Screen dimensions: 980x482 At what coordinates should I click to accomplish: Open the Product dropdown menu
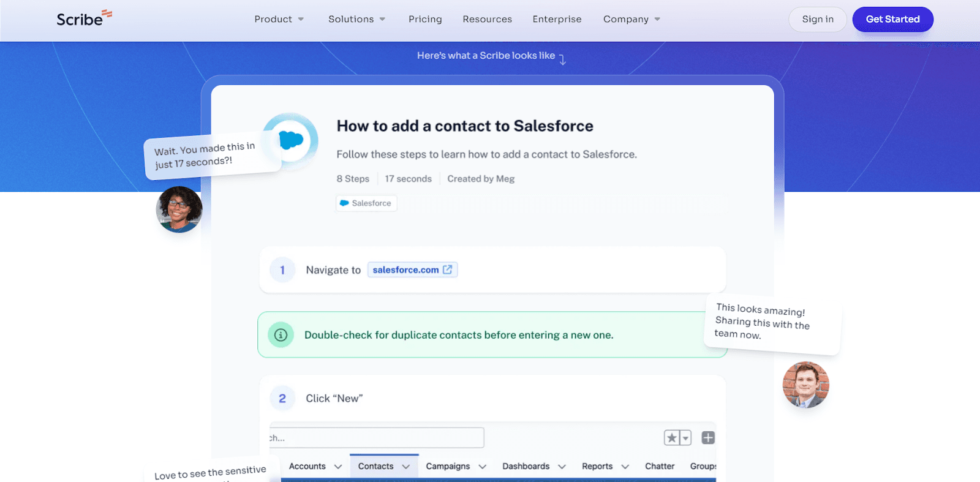(279, 19)
